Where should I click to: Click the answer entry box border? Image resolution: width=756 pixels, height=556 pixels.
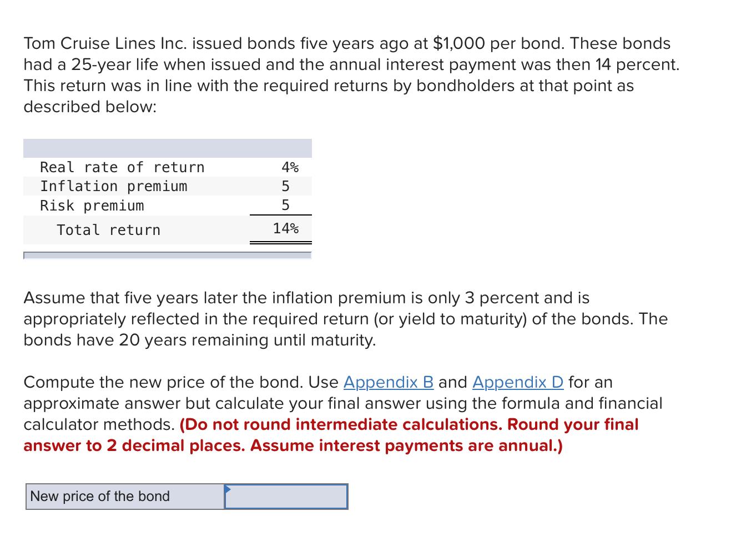286,485
